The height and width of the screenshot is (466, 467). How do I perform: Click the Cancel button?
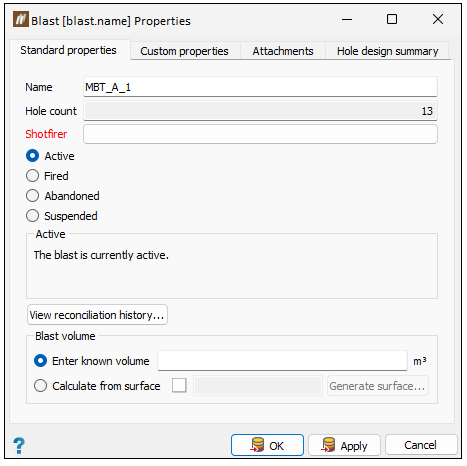point(421,445)
